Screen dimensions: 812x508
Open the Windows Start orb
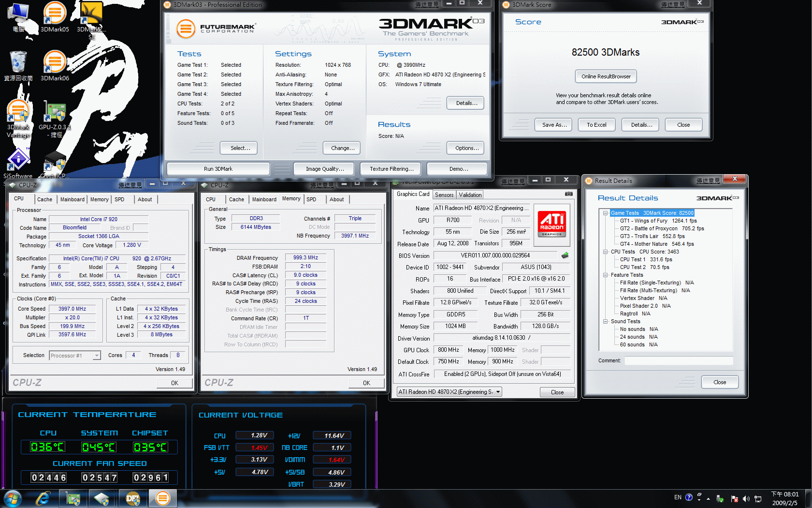pos(13,498)
